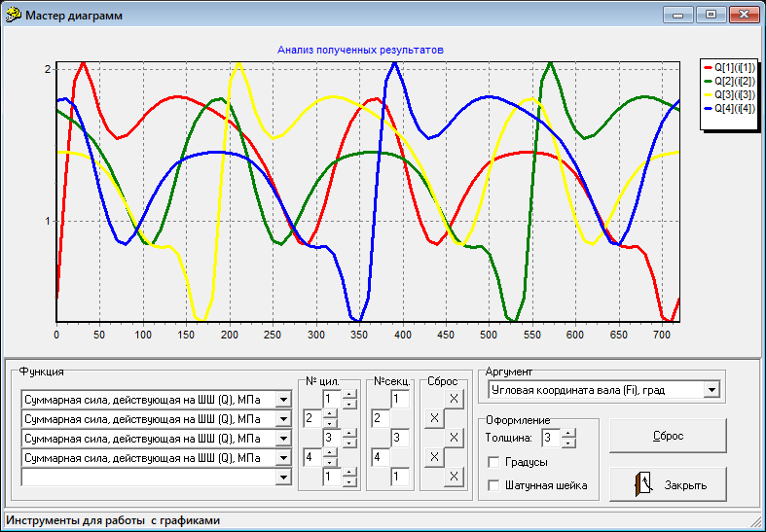Decrease the Толщина line thickness value
Viewport: 766px width, 532px height.
568,443
